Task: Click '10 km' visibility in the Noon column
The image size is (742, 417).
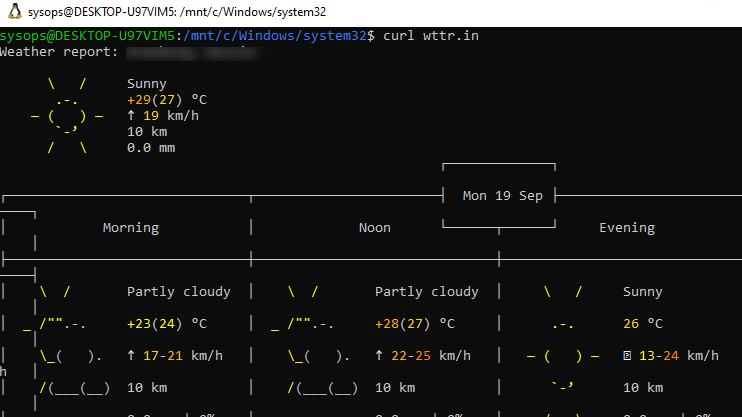Action: [395, 388]
